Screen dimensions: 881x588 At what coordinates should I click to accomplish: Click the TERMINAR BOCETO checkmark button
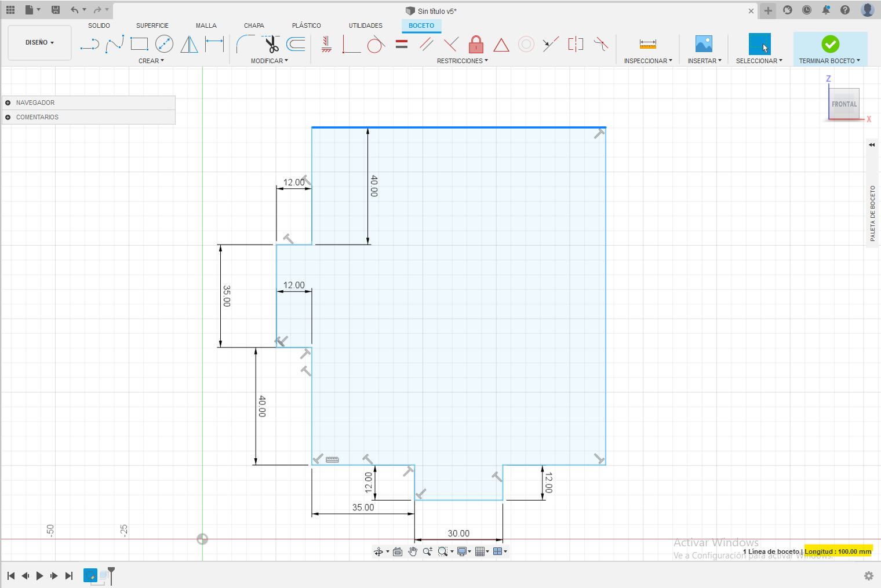click(830, 44)
